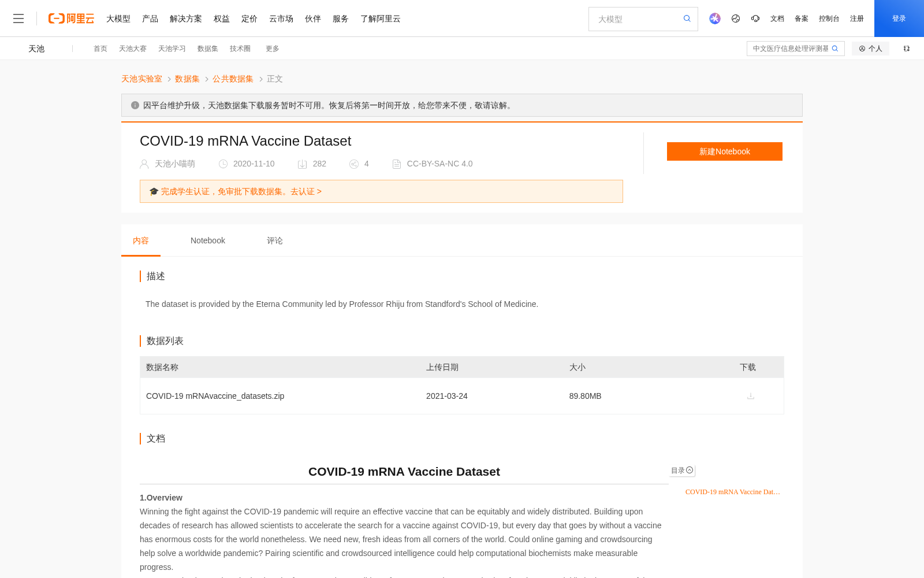924x578 pixels.
Task: Click the search magnifier in top search box
Action: pyautogui.click(x=687, y=18)
